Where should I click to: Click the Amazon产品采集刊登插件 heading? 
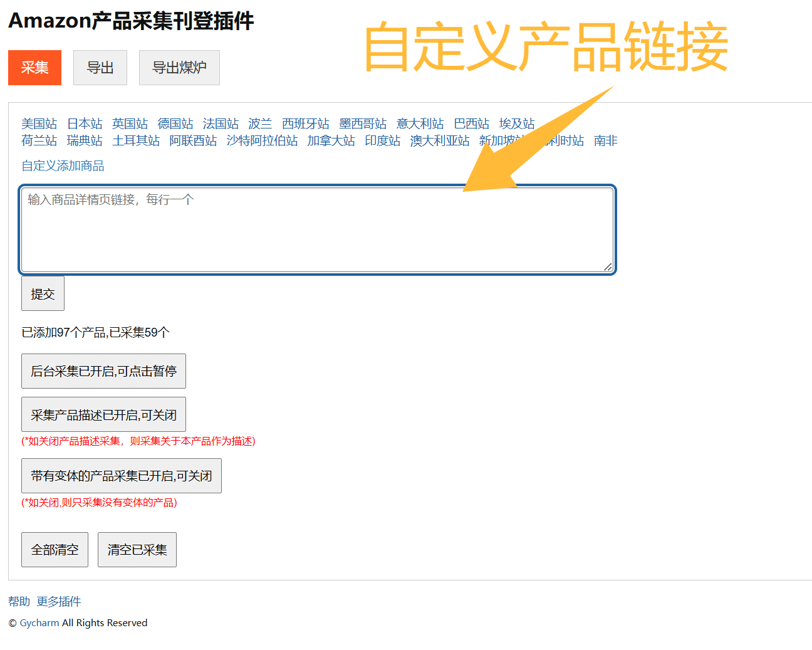click(131, 21)
